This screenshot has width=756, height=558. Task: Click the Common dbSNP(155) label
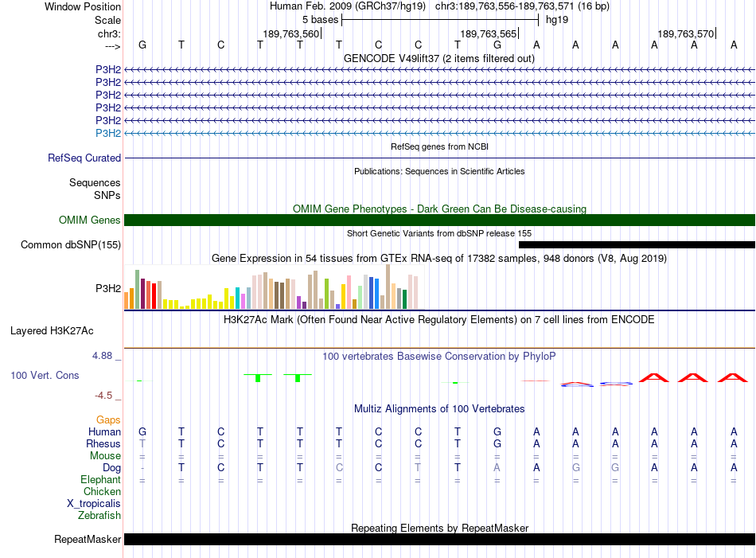pos(70,244)
